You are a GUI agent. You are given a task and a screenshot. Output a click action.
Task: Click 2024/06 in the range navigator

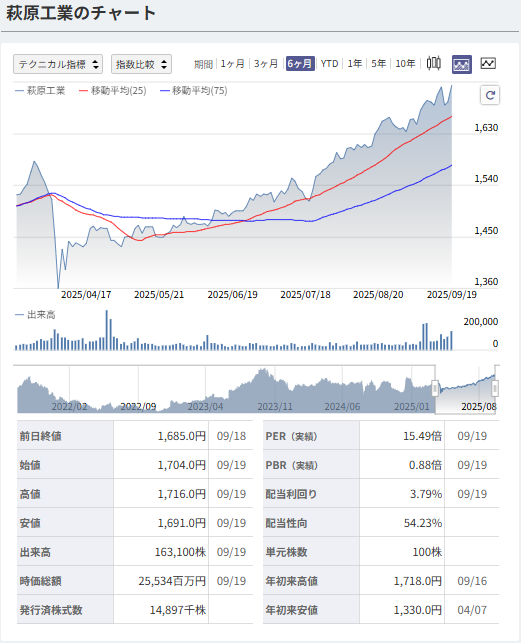(x=342, y=407)
